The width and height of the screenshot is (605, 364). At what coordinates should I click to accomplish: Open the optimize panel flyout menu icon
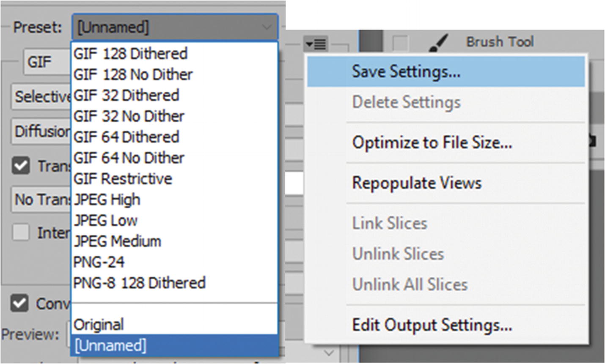pyautogui.click(x=316, y=44)
